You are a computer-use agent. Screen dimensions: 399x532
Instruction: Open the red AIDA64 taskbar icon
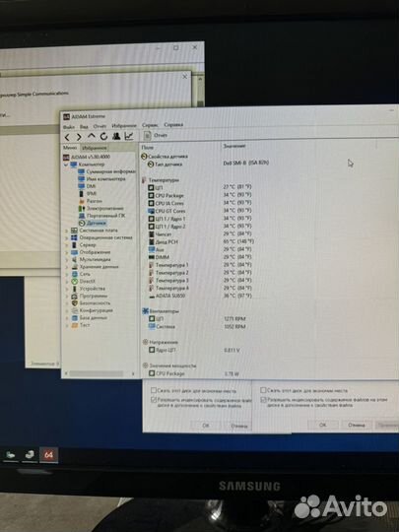coord(48,455)
